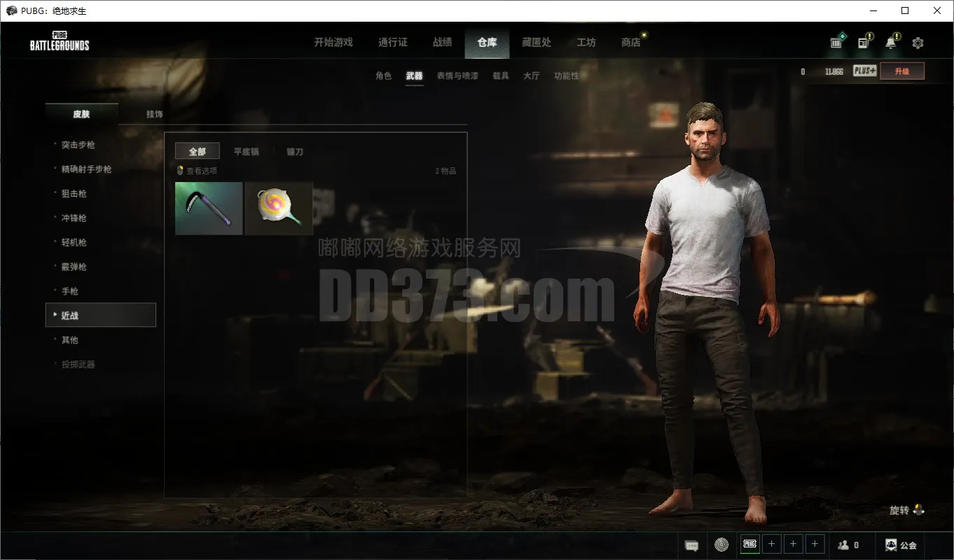This screenshot has height=560, width=954.
Task: Open the crate icon with the diamond badge
Action: (x=837, y=42)
